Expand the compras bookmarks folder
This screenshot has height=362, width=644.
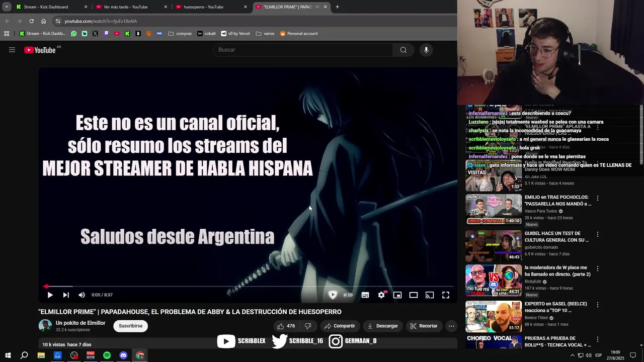point(180,34)
